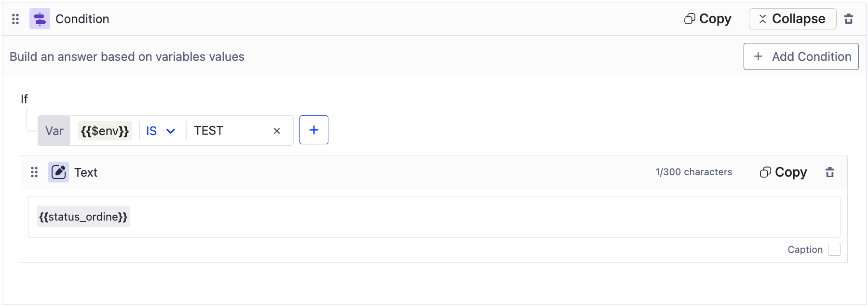Click the Caption label
Screen dimensions: 868x306
[x=805, y=250]
